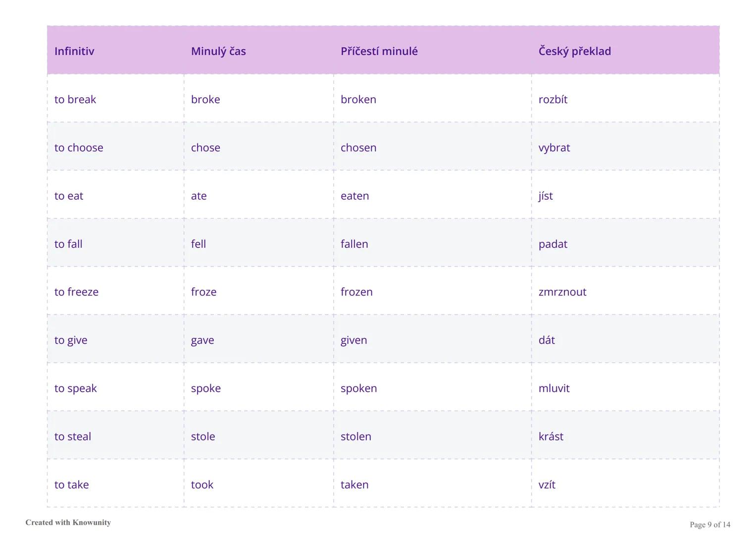Click the translation 'padat'
The width and height of the screenshot is (756, 535).
pyautogui.click(x=553, y=244)
